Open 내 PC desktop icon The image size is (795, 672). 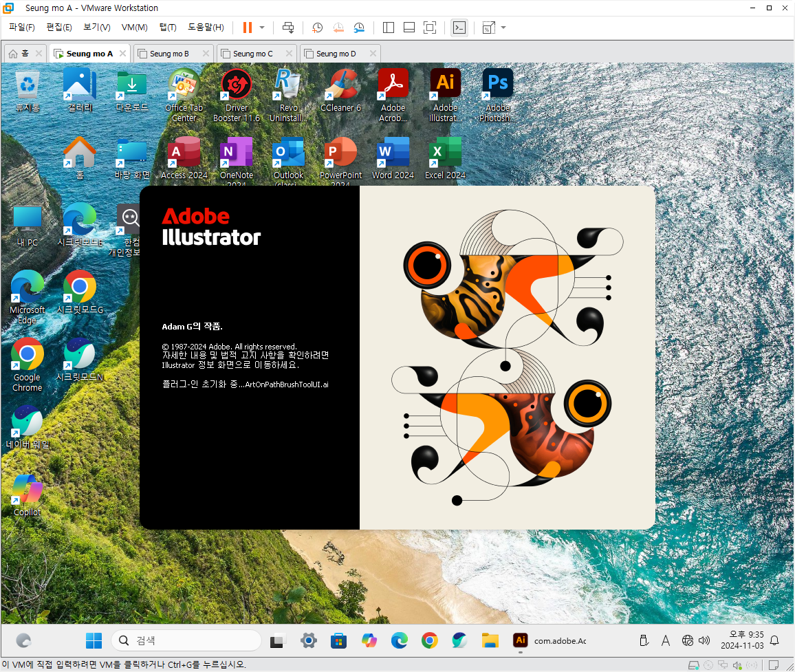point(28,226)
